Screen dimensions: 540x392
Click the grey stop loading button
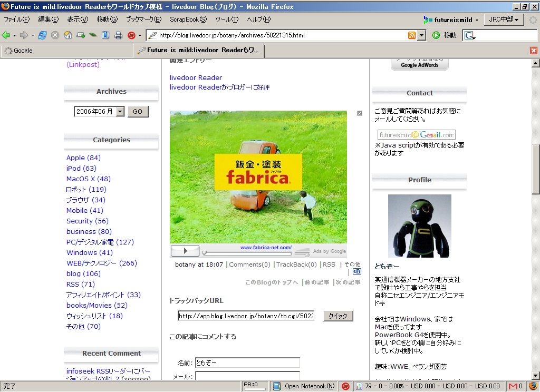(x=55, y=35)
